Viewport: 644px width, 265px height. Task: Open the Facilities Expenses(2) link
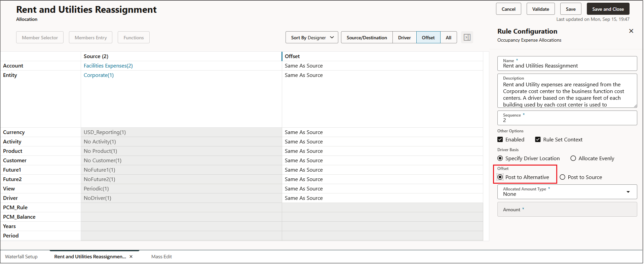[108, 66]
